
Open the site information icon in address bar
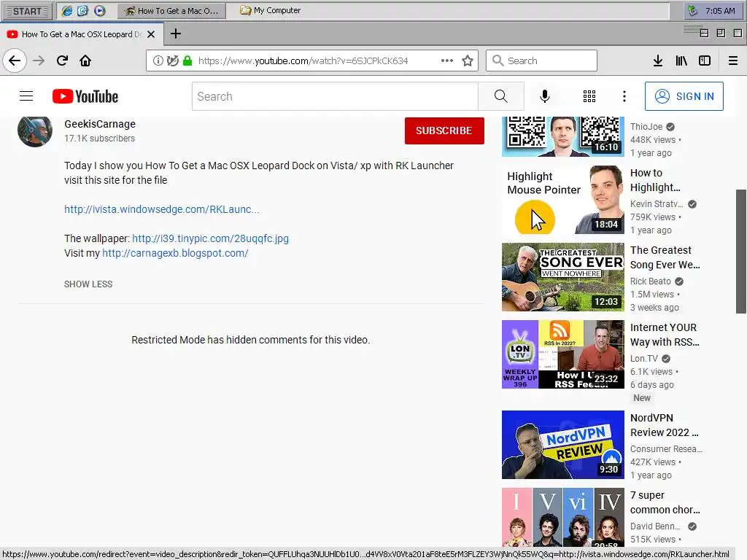(158, 61)
